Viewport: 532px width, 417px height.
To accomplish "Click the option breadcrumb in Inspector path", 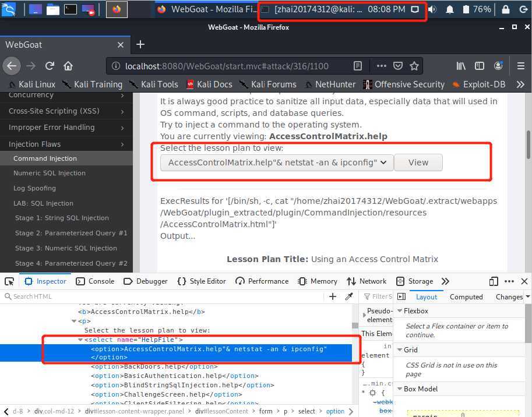I will pos(335,411).
